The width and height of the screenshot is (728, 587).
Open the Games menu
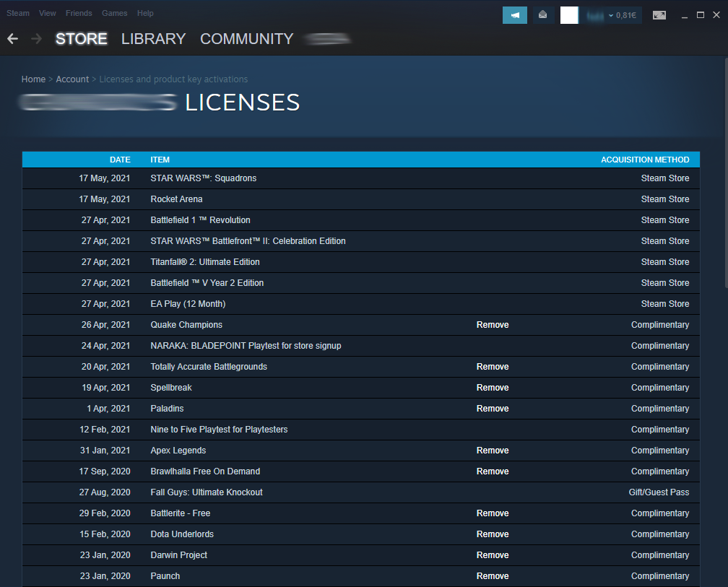(114, 13)
